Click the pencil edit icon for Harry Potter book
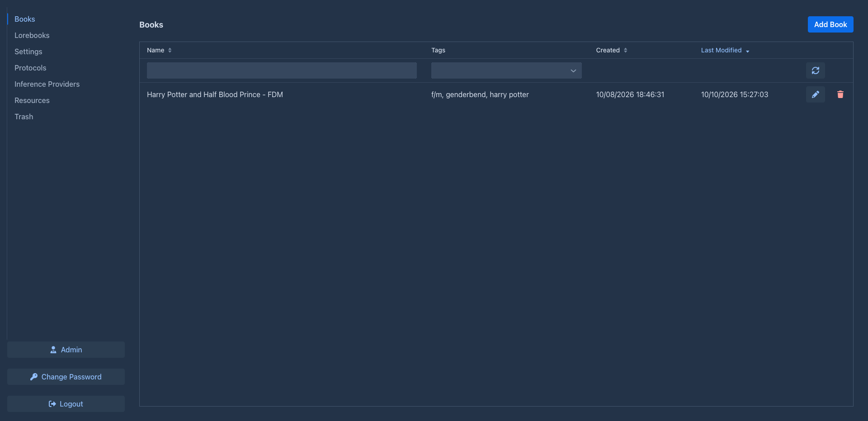 (815, 94)
